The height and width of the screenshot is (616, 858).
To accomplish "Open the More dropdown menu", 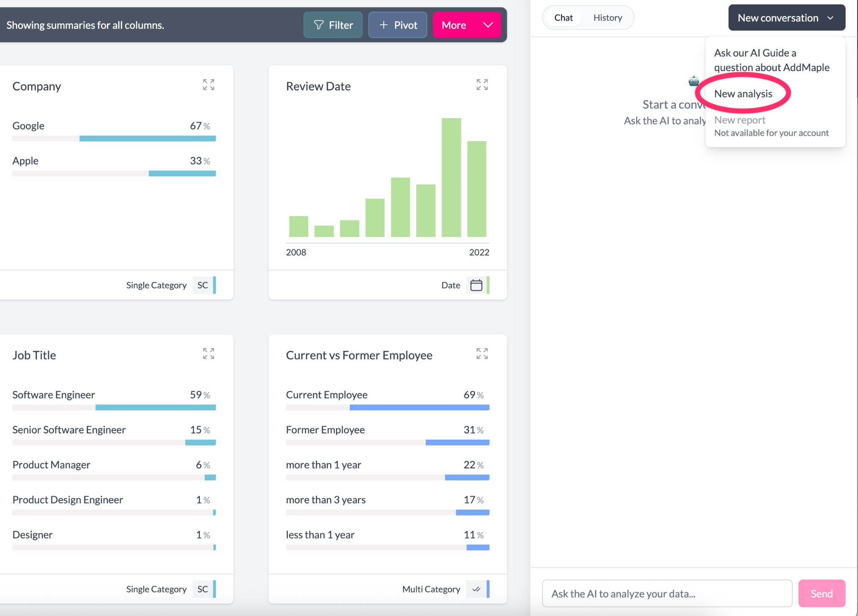I will 466,25.
